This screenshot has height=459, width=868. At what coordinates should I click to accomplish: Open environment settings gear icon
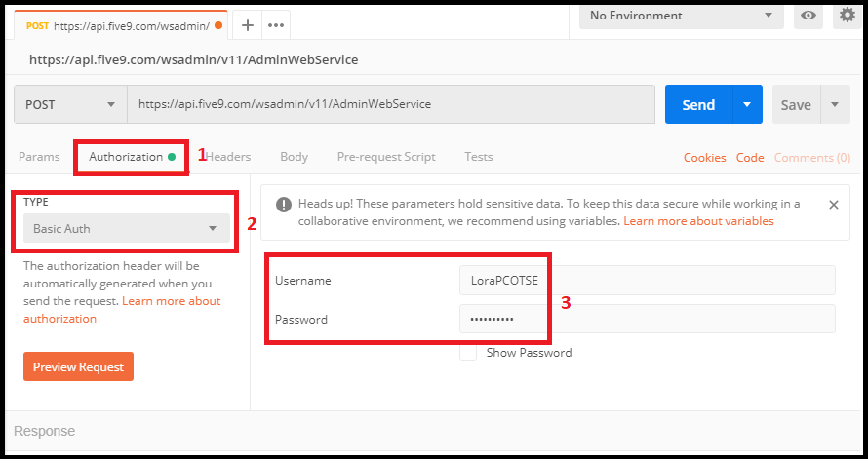pos(847,15)
